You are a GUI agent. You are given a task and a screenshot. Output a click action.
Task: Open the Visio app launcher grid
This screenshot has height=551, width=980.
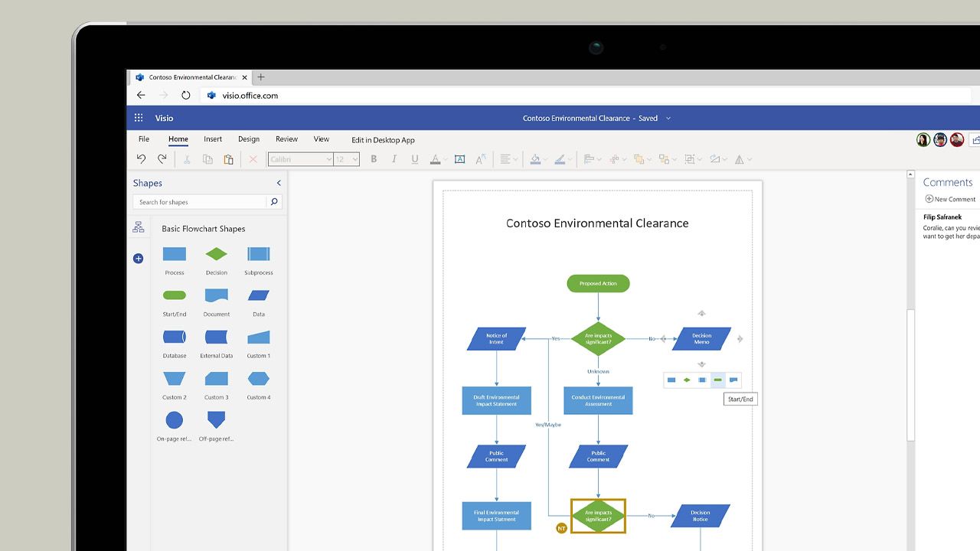[x=139, y=118]
